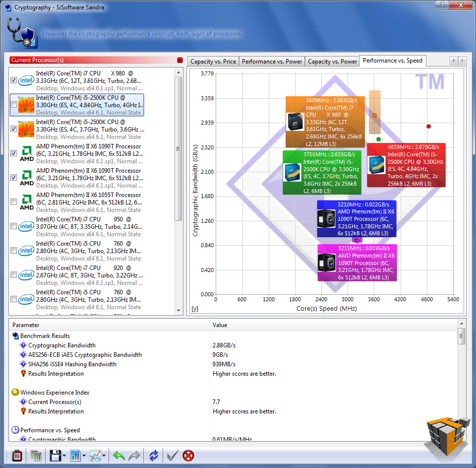476x468 pixels.
Task: Click the red data point on chart
Action: (428, 127)
